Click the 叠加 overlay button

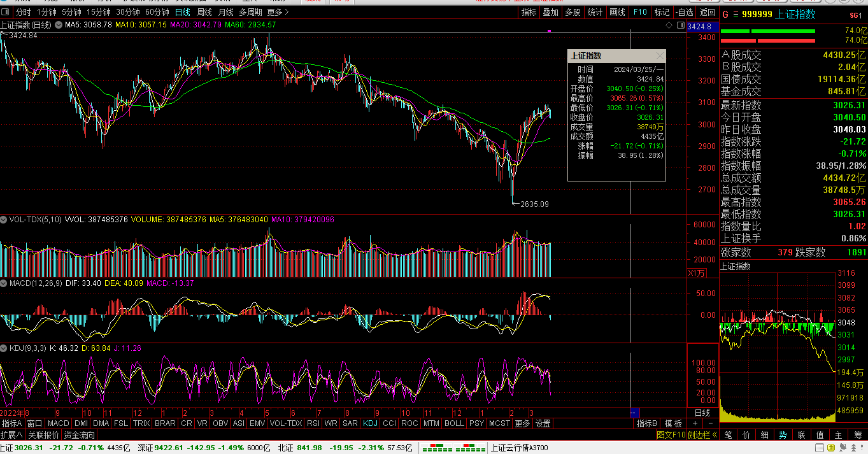coord(551,12)
